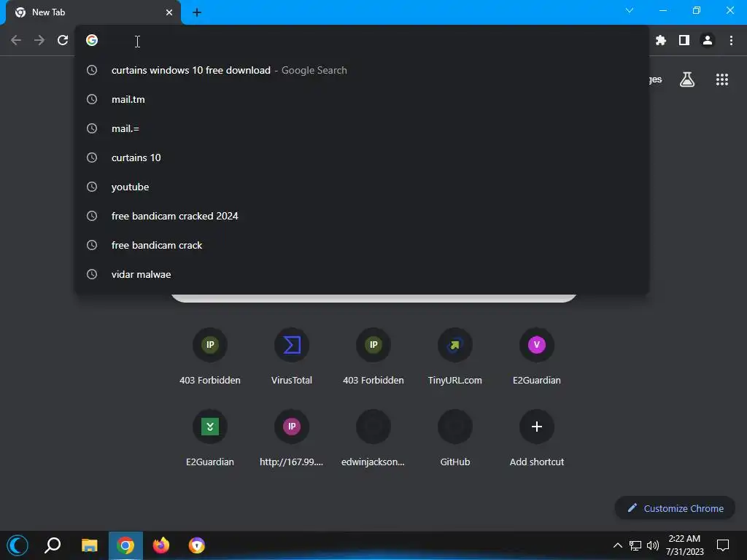
Task: Open the 403 Forbidden shortcut beside TinyURL.com
Action: click(373, 356)
